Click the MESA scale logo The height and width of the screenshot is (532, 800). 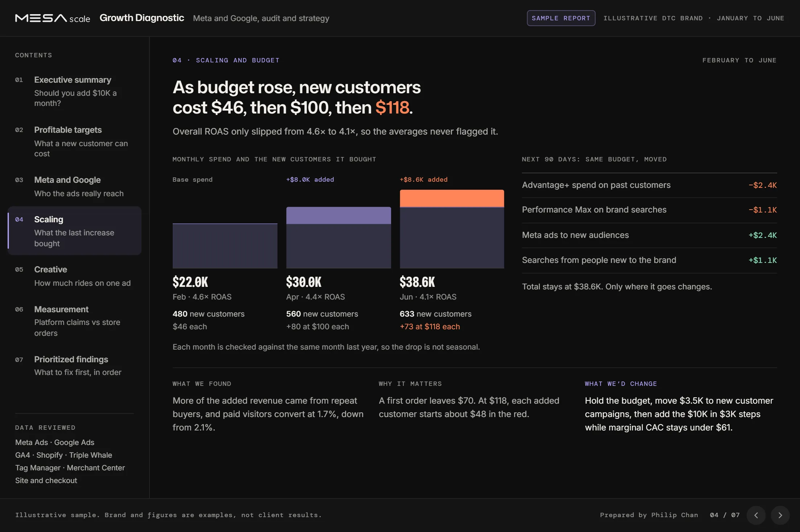[x=53, y=18]
